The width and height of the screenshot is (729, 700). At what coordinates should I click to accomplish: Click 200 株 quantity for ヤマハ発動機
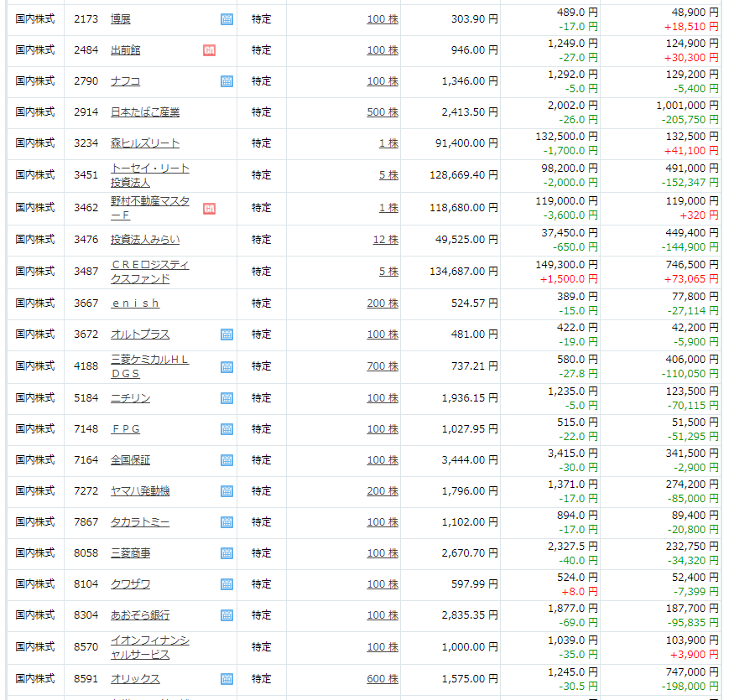[x=383, y=491]
